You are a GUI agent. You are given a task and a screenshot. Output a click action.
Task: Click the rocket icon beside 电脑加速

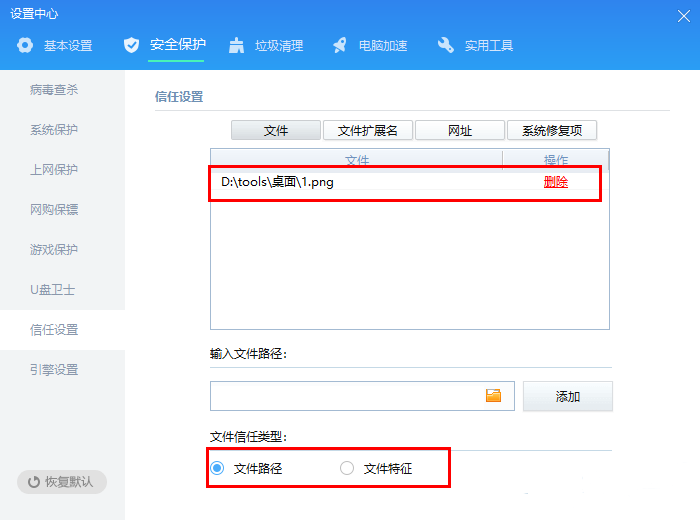coord(340,45)
